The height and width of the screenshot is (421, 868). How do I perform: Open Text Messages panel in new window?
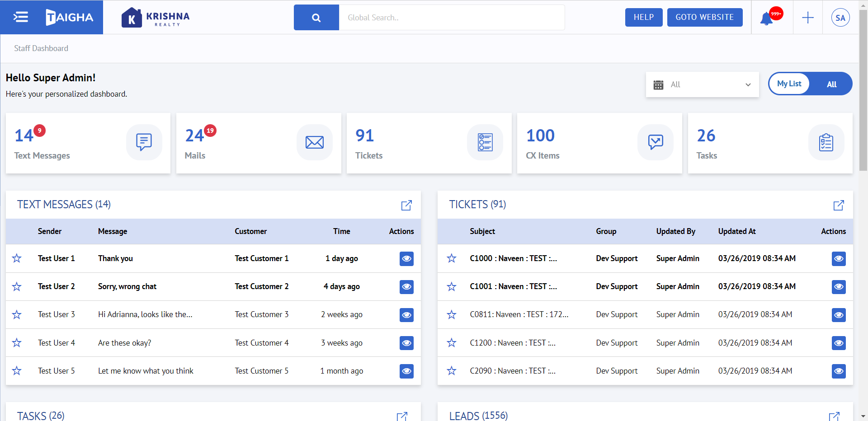[x=406, y=205]
